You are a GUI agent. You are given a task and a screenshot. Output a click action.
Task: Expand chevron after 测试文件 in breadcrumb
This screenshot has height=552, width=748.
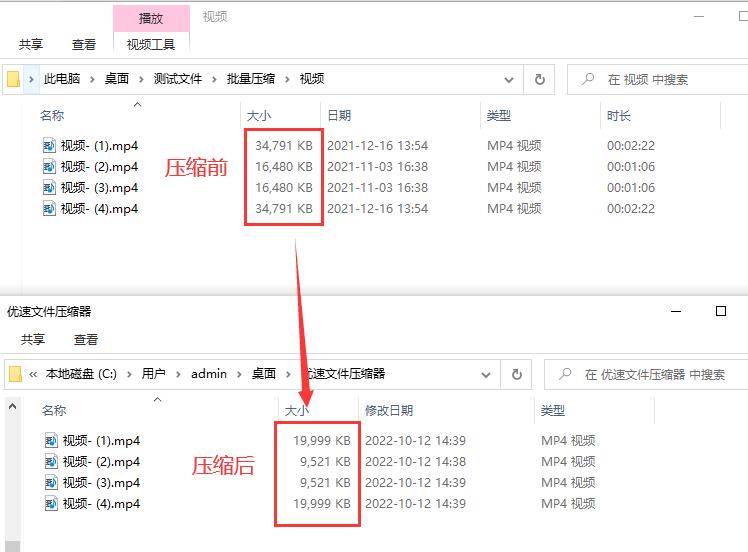pos(214,79)
